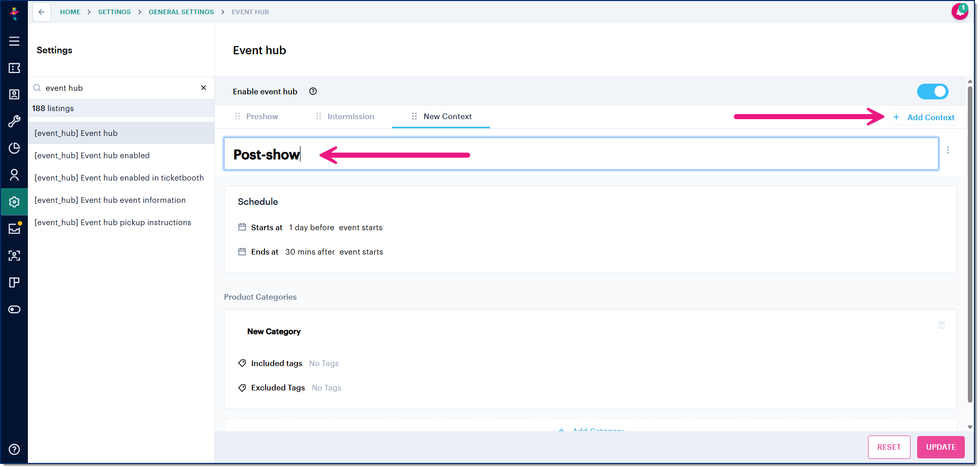Edit Included tags 'No Tags' value
Viewport: 980px width, 469px height.
324,363
